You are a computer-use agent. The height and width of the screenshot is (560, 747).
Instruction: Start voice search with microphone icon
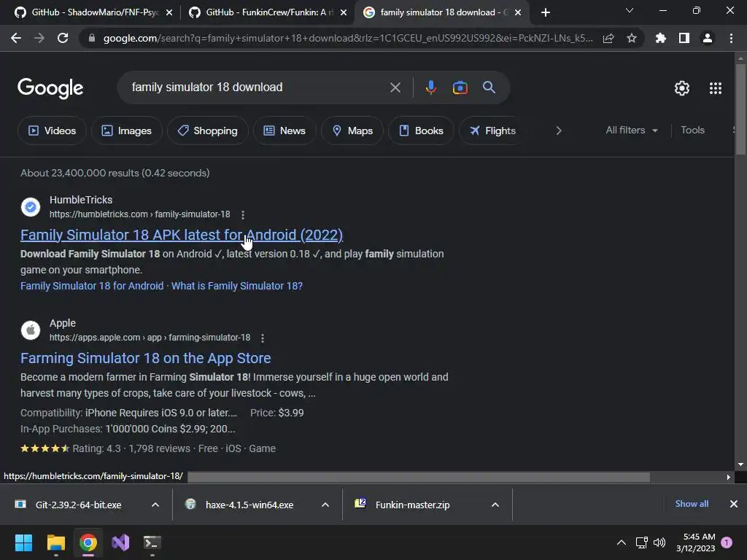[430, 87]
